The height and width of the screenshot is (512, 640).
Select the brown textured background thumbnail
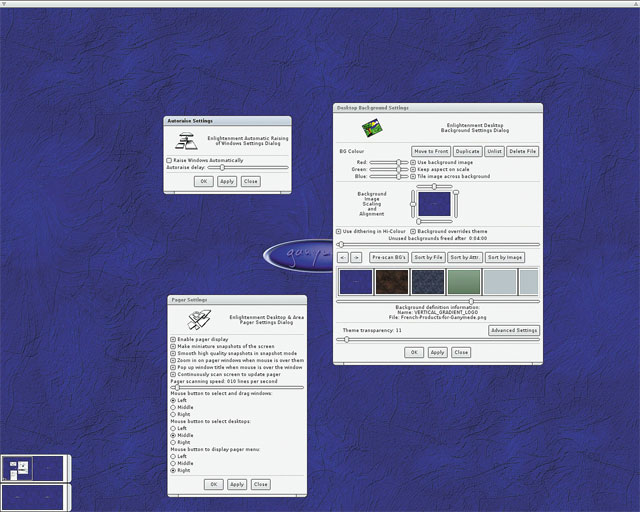(392, 282)
